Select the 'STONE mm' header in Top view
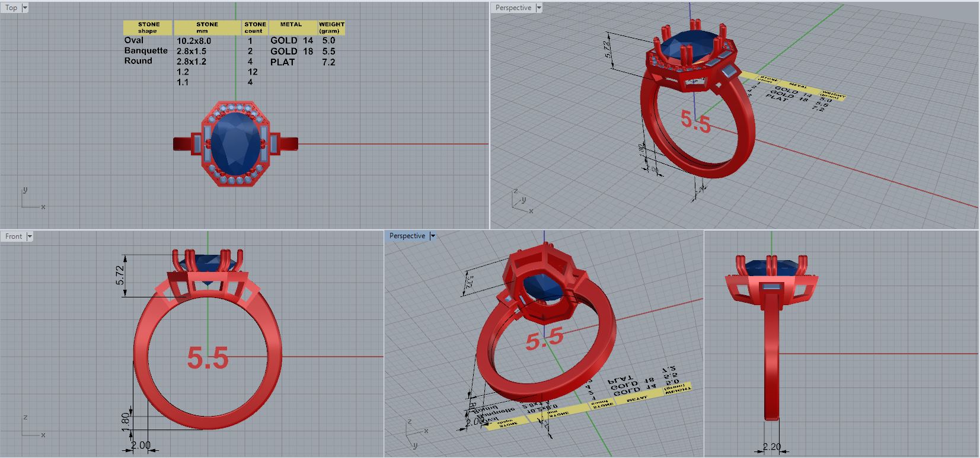 click(x=207, y=28)
